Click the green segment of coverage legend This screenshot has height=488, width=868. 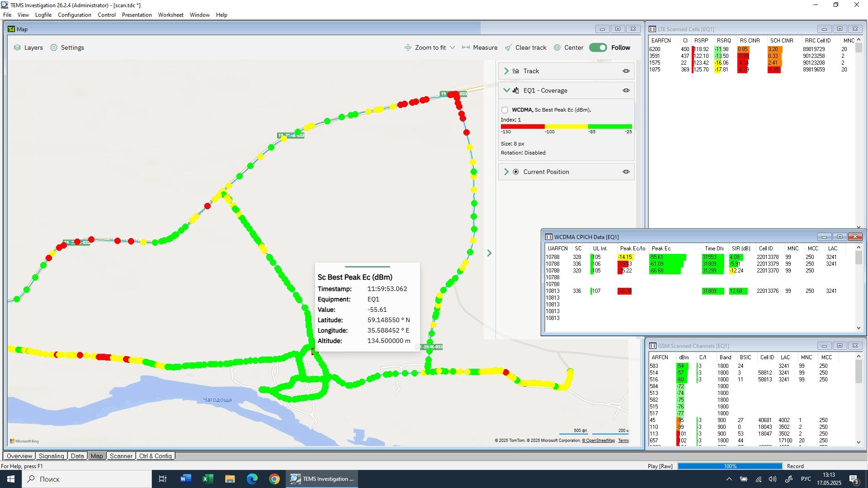(x=610, y=127)
